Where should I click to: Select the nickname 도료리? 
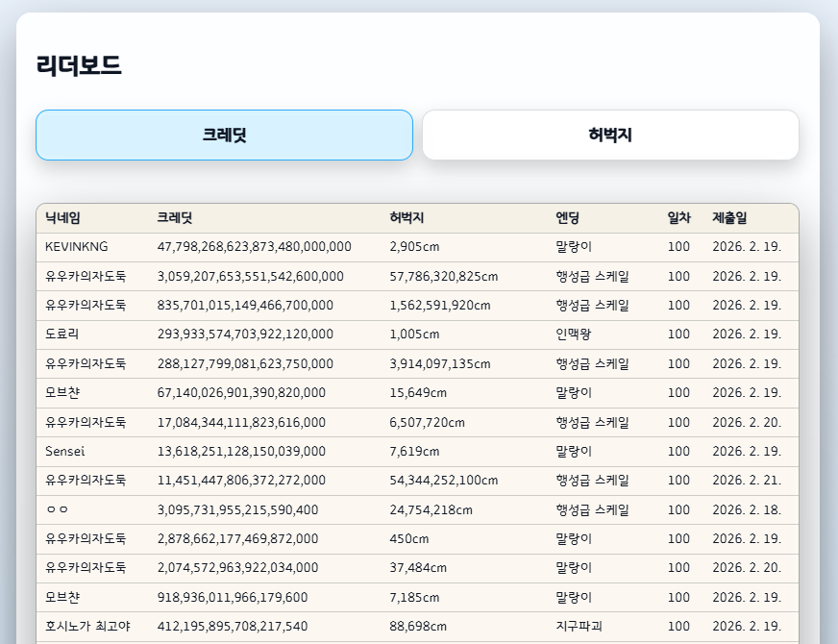point(62,334)
